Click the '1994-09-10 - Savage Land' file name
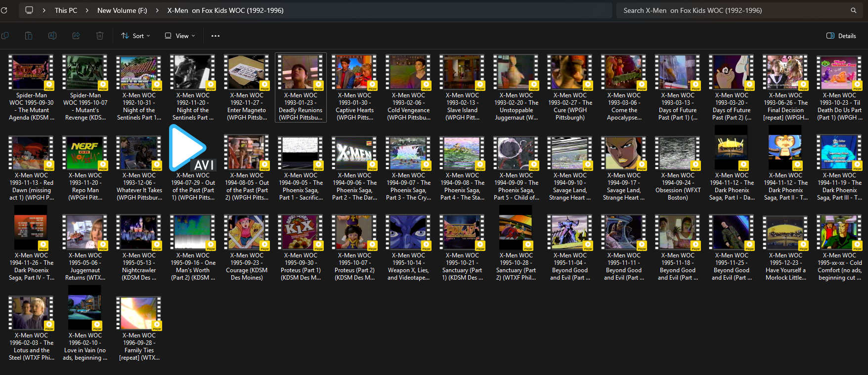The height and width of the screenshot is (375, 868). 570,187
